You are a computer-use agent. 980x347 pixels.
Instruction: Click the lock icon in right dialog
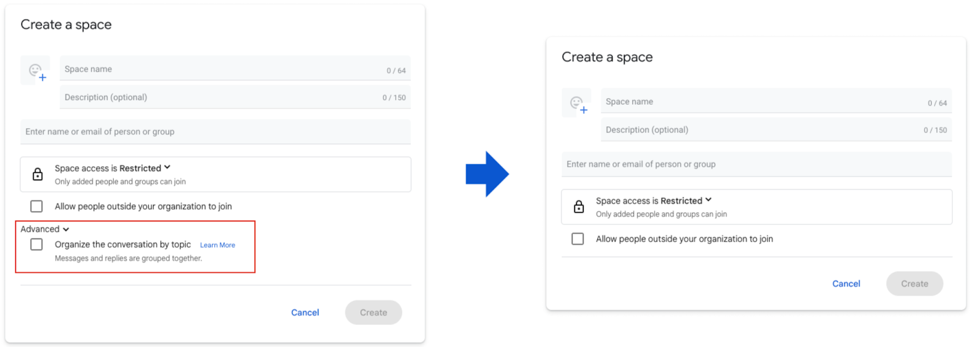pyautogui.click(x=579, y=207)
